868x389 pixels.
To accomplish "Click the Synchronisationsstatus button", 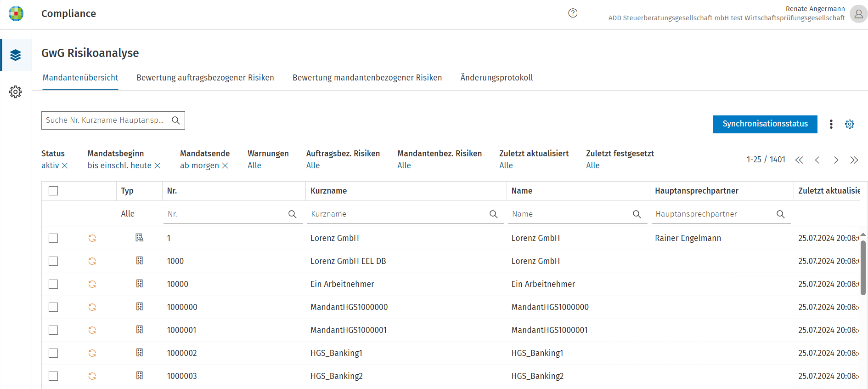I will click(765, 124).
